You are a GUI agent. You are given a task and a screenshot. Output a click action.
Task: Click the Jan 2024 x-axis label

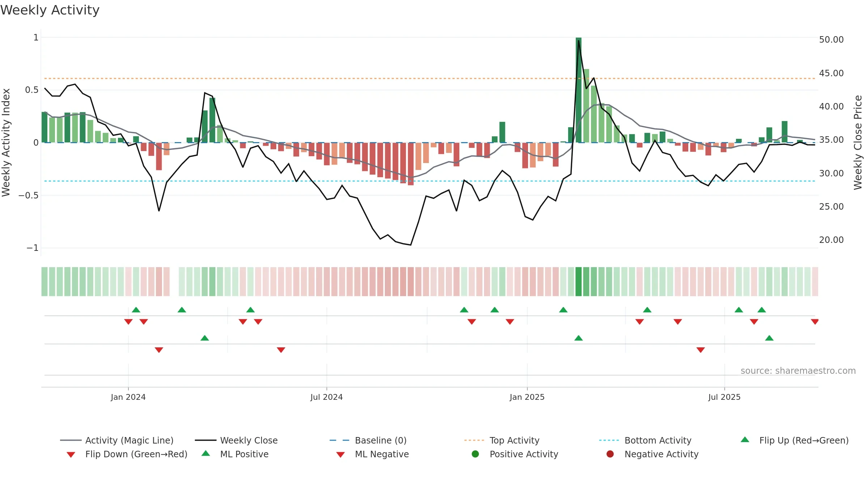pos(128,397)
